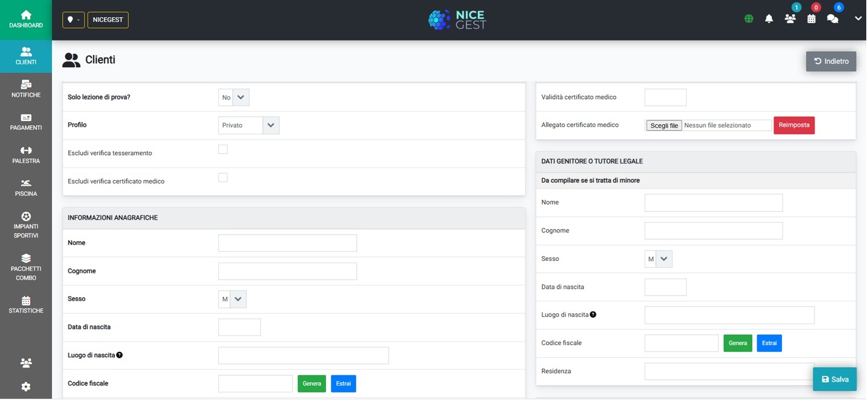
Task: Check Escludi verifica tesseramento checkbox
Action: pyautogui.click(x=223, y=150)
